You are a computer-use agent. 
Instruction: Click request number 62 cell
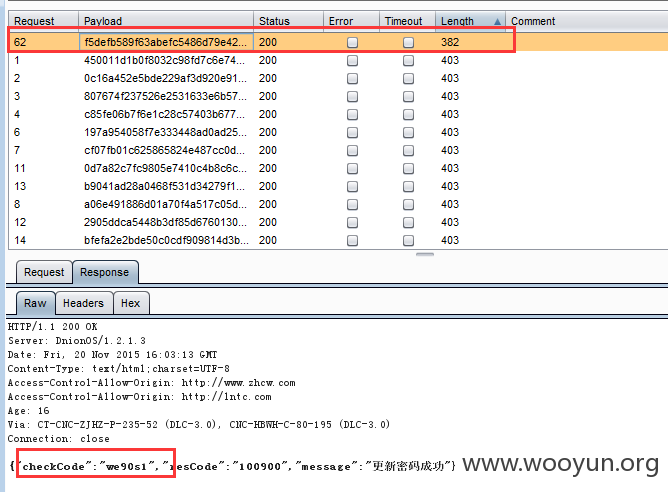point(20,42)
